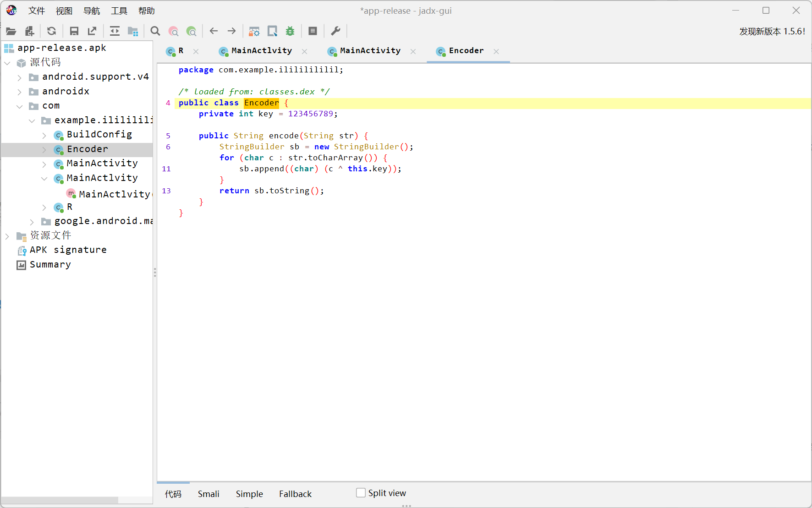Add files using the plus-file icon
Screen dimensions: 812x508
click(30, 31)
